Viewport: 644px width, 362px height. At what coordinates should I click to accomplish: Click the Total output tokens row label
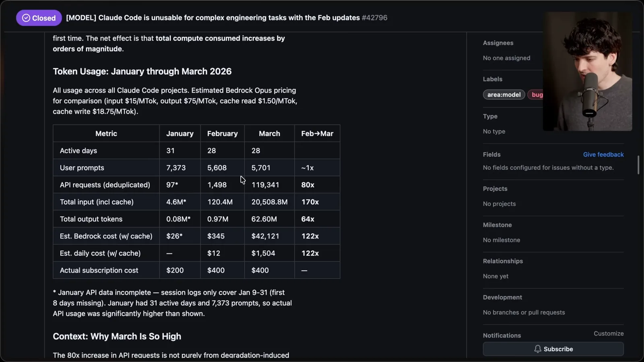pyautogui.click(x=91, y=219)
